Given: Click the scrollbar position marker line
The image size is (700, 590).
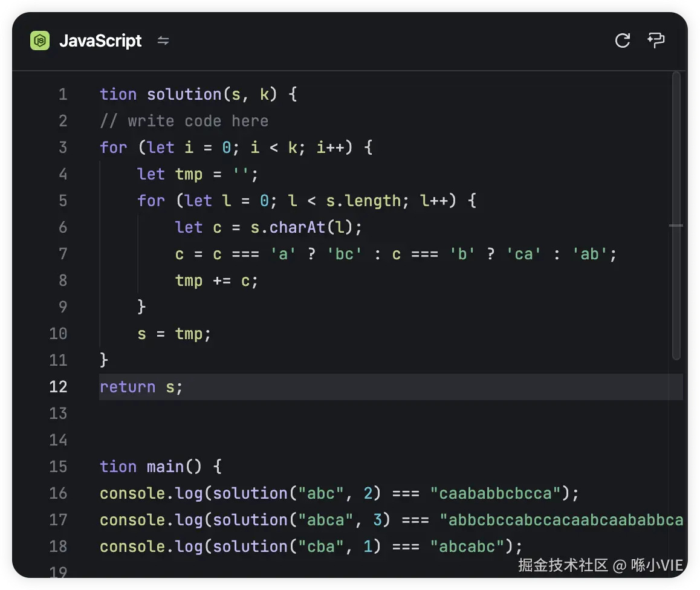Looking at the screenshot, I should click(x=676, y=225).
